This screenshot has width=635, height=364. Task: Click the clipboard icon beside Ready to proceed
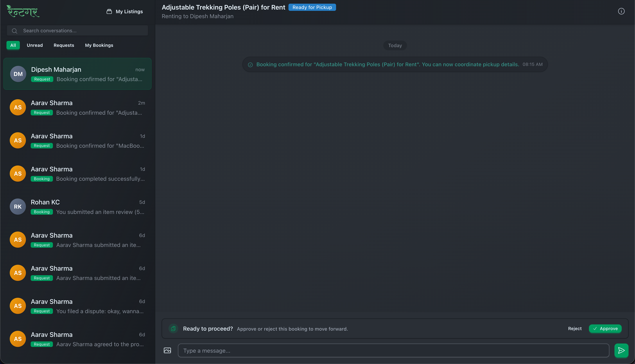(173, 329)
